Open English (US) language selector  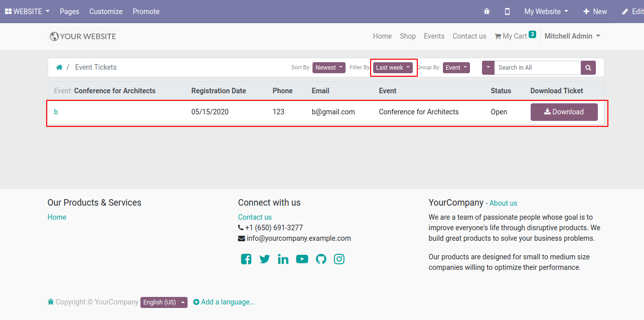click(164, 302)
